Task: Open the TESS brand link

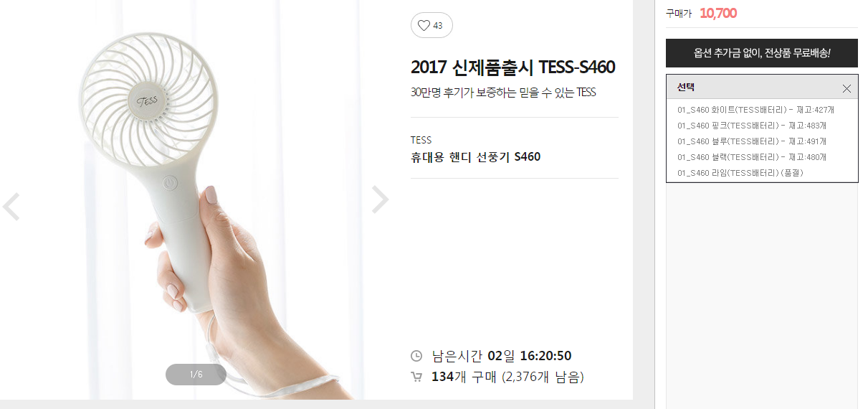Action: 421,140
